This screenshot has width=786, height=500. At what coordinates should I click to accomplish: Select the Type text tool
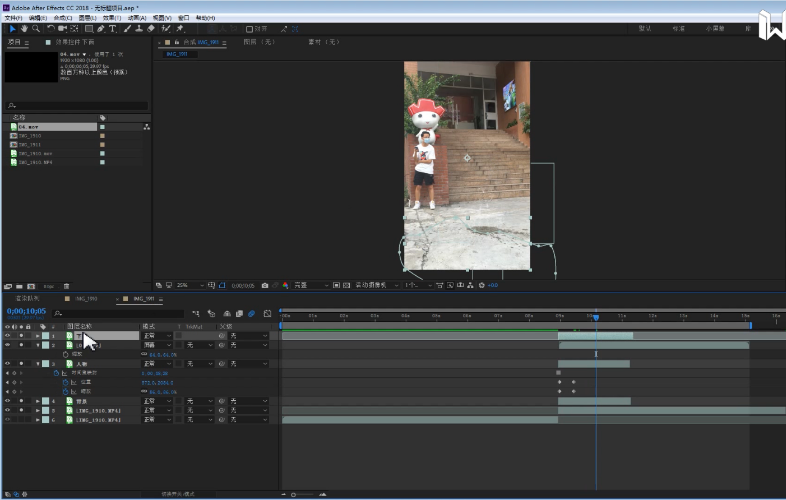(112, 29)
